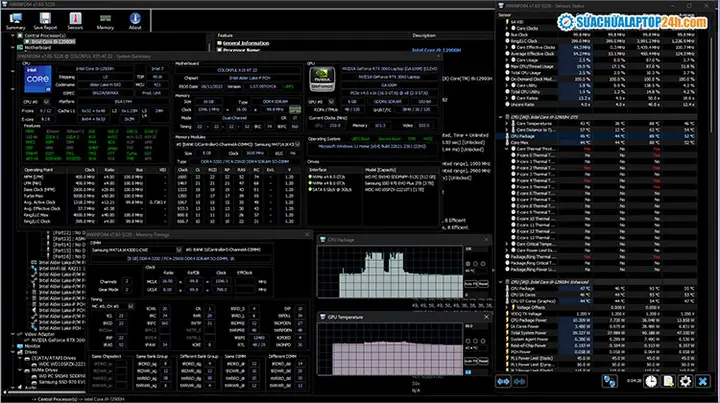Click the lightning icon beside SA VID sensor
The image size is (720, 403).
coord(507,22)
